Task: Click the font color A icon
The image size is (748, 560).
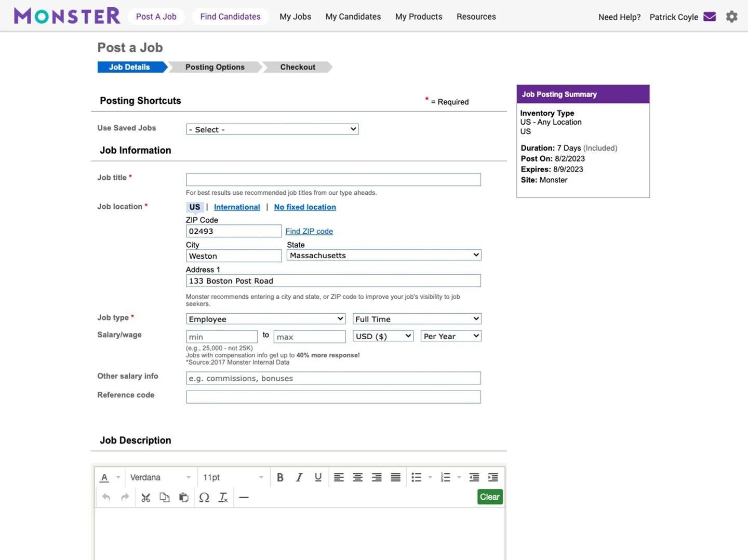Action: coord(104,477)
